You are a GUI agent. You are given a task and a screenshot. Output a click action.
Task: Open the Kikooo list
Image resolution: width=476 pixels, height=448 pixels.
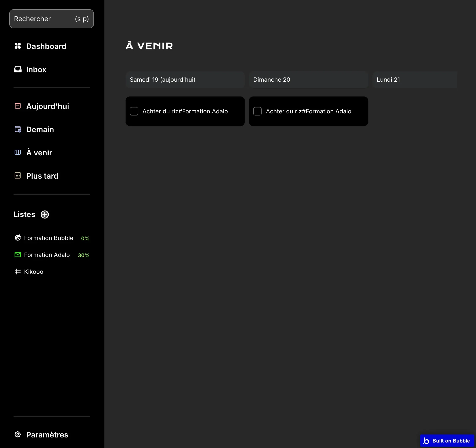point(34,272)
